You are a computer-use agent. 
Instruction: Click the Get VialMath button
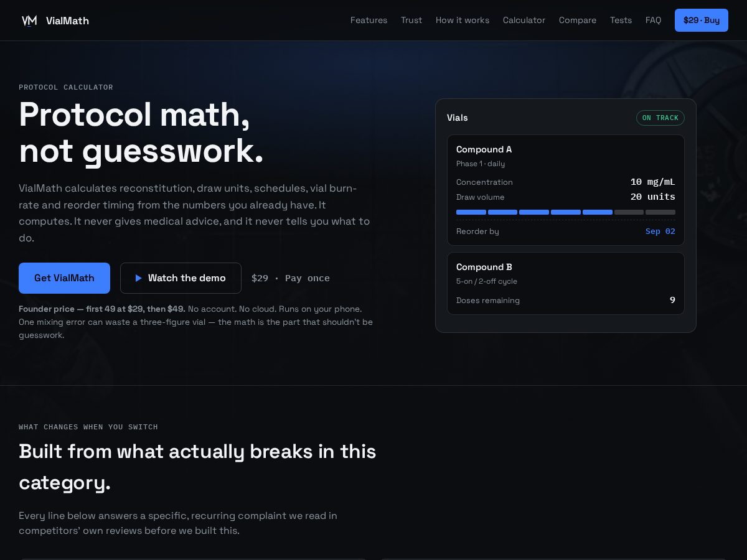[64, 278]
